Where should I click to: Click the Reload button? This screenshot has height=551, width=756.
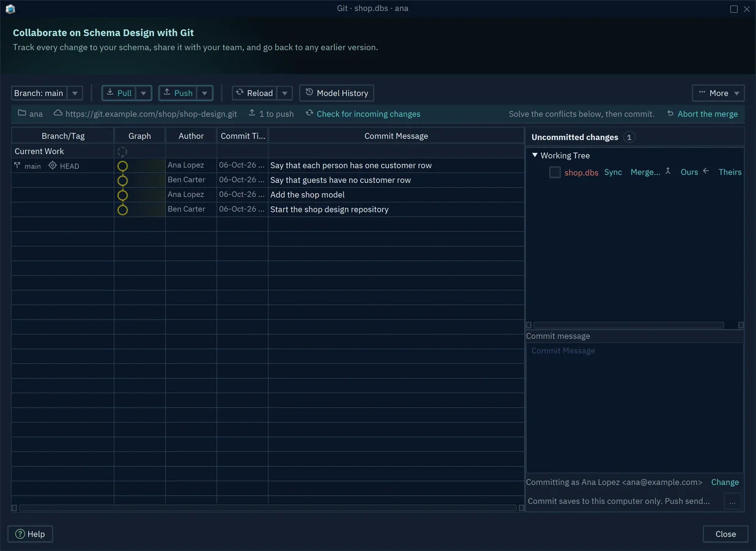click(x=254, y=93)
